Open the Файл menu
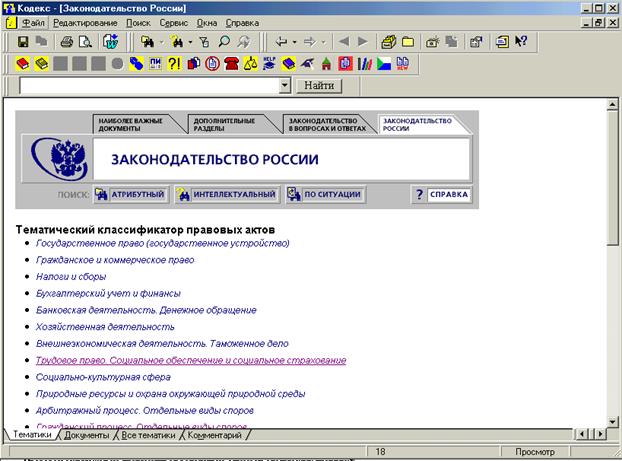Screen dimensions: 622x461 click(33, 23)
